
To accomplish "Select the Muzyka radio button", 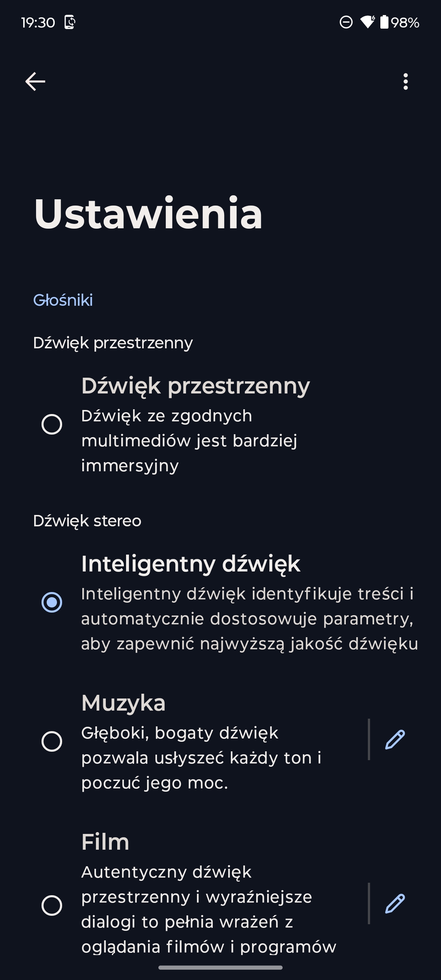I will 52,741.
